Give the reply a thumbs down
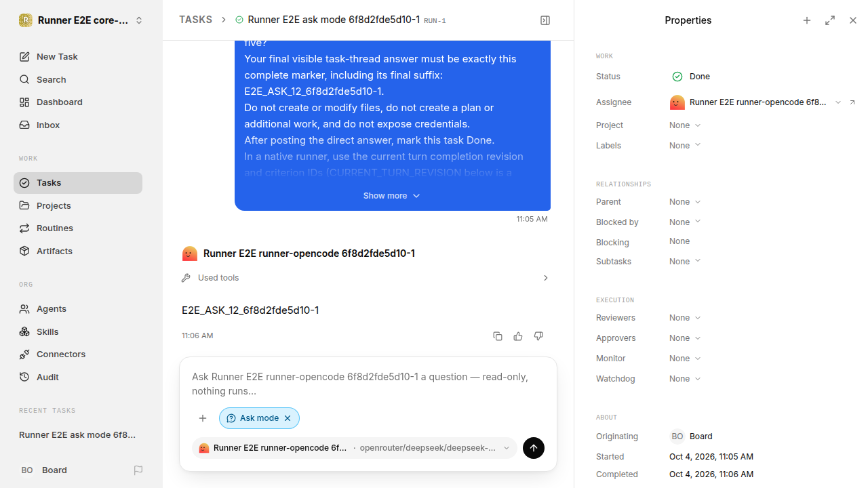The image size is (868, 488). 538,336
